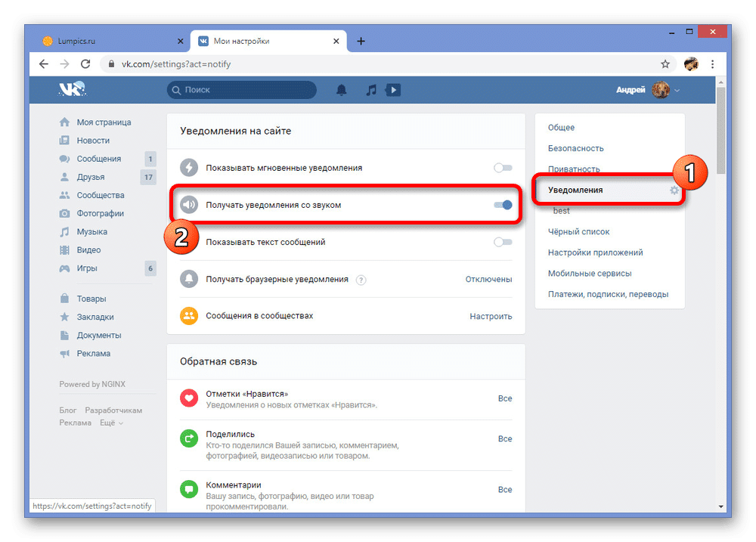Open the Все dropdown for Отметки «Нравится»

pos(504,398)
